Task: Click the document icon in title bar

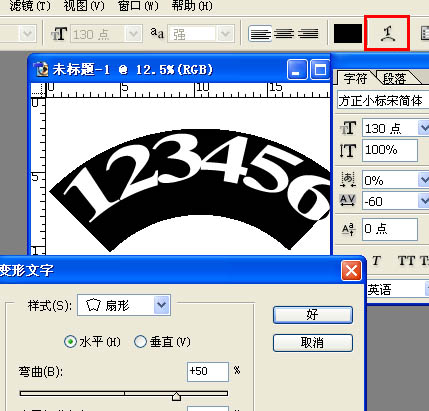Action: click(41, 69)
